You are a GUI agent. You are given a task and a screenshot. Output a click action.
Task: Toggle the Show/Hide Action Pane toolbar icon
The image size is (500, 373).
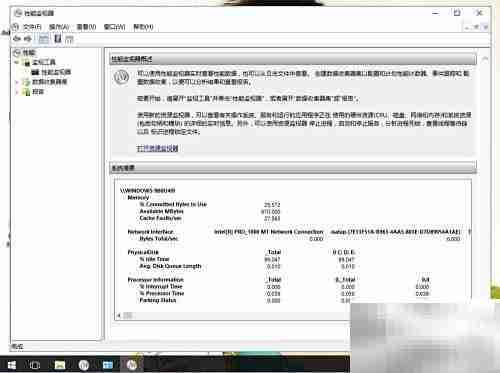[69, 39]
